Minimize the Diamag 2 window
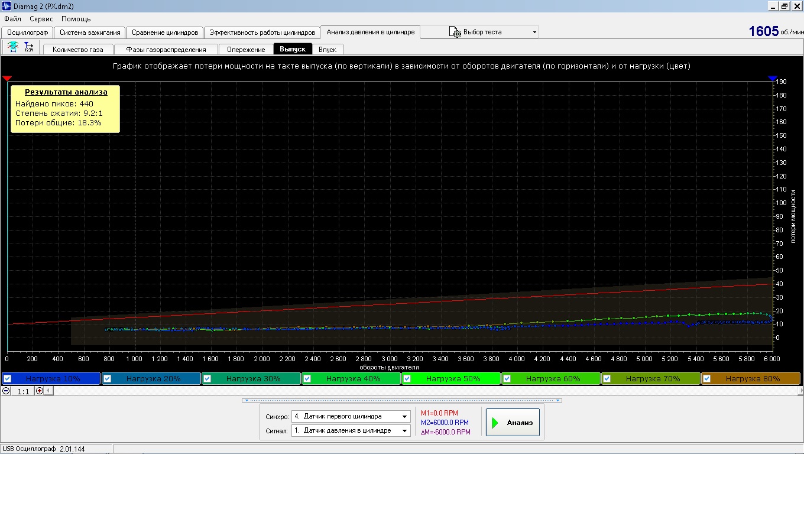 (773, 6)
